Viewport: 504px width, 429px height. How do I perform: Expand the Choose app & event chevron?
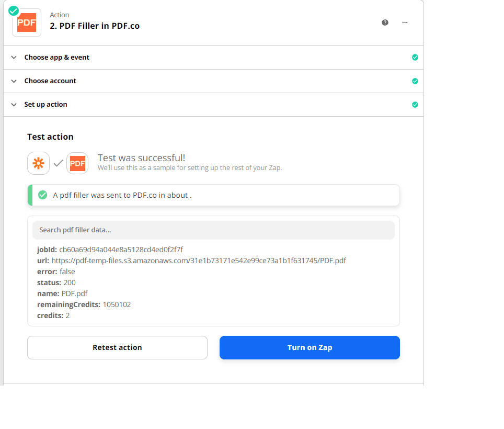click(14, 58)
